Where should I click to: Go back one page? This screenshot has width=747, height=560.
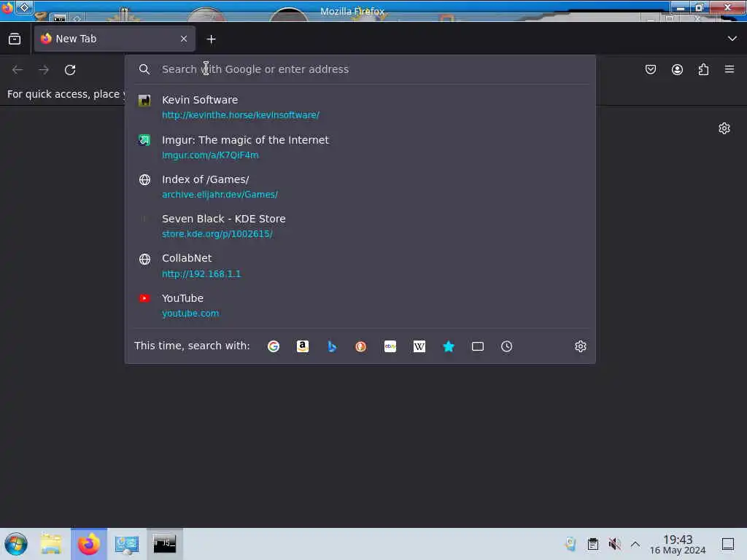click(x=18, y=70)
